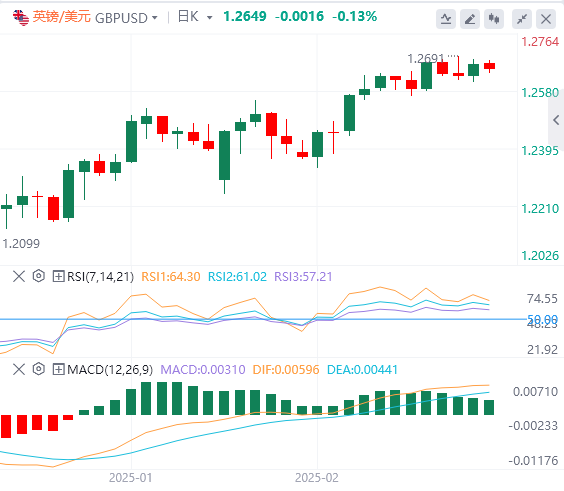Click the 1.2691 high price marker
This screenshot has width=564, height=491.
[x=426, y=58]
